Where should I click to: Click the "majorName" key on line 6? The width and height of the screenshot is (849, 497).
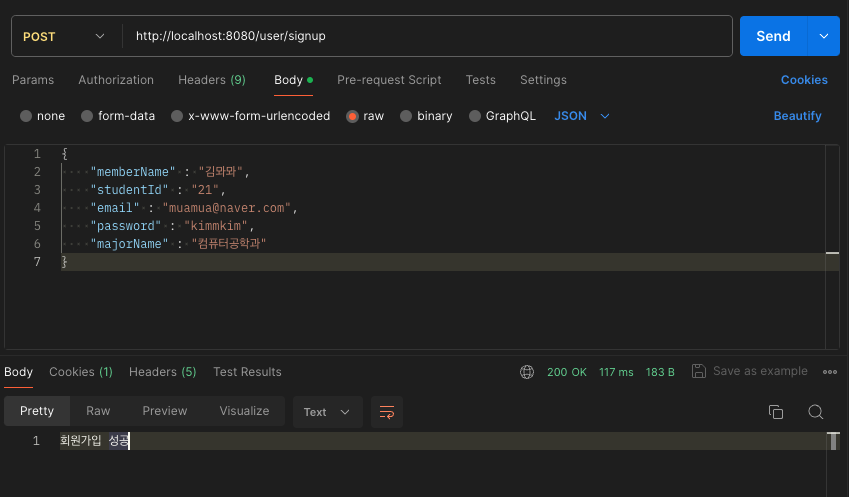tap(129, 244)
